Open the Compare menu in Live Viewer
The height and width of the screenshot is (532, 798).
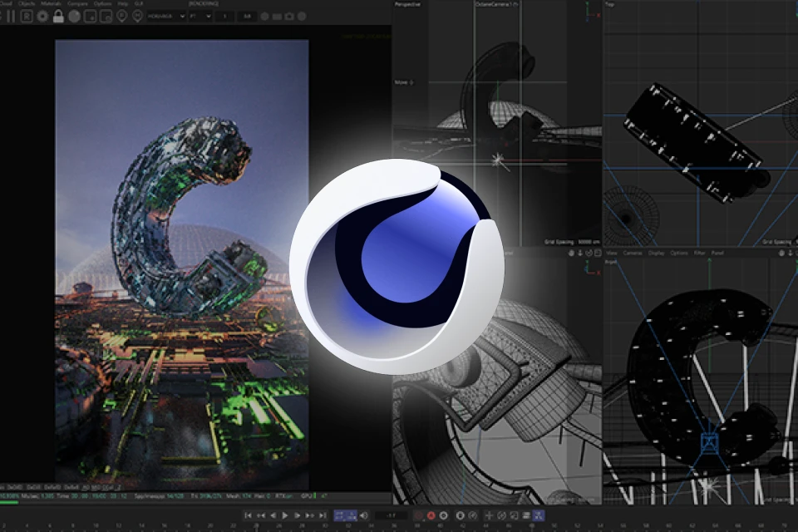[x=77, y=3]
